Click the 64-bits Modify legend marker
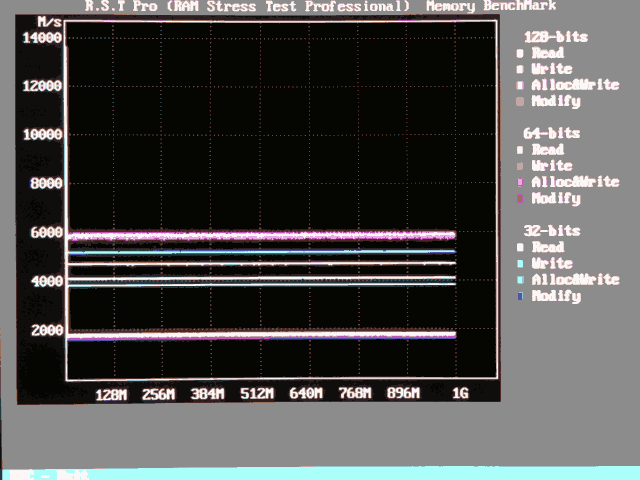This screenshot has width=640, height=480. point(520,199)
